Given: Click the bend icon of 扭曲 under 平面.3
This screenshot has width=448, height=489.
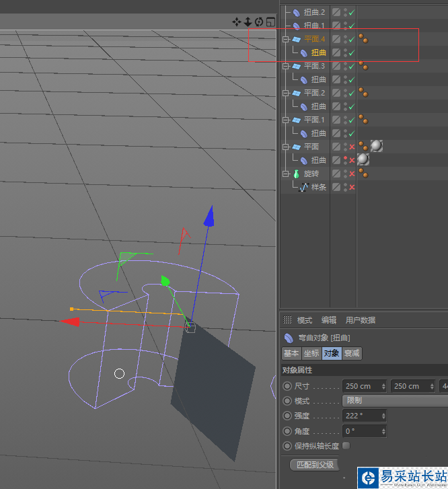Looking at the screenshot, I should (304, 80).
